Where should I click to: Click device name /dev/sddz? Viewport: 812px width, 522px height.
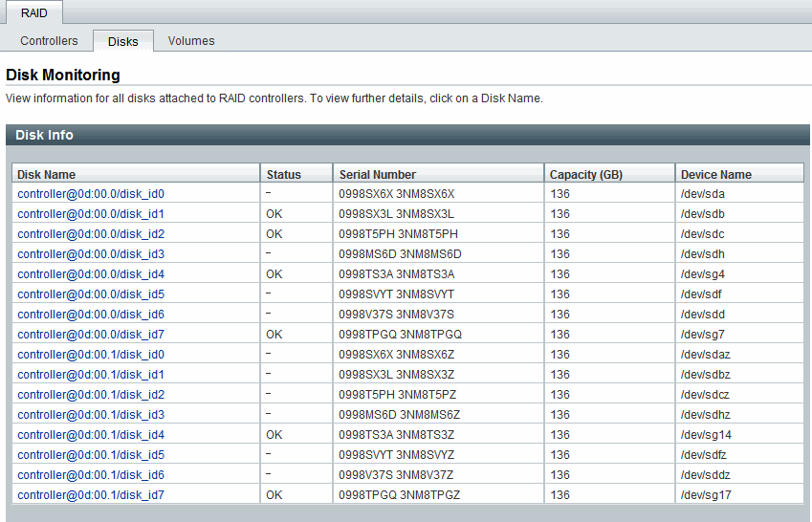(x=705, y=475)
